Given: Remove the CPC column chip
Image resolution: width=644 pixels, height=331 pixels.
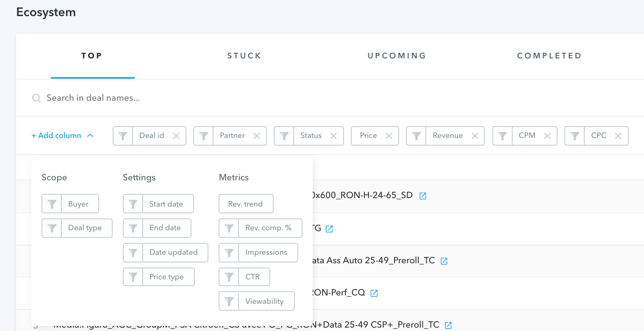Looking at the screenshot, I should pos(618,136).
